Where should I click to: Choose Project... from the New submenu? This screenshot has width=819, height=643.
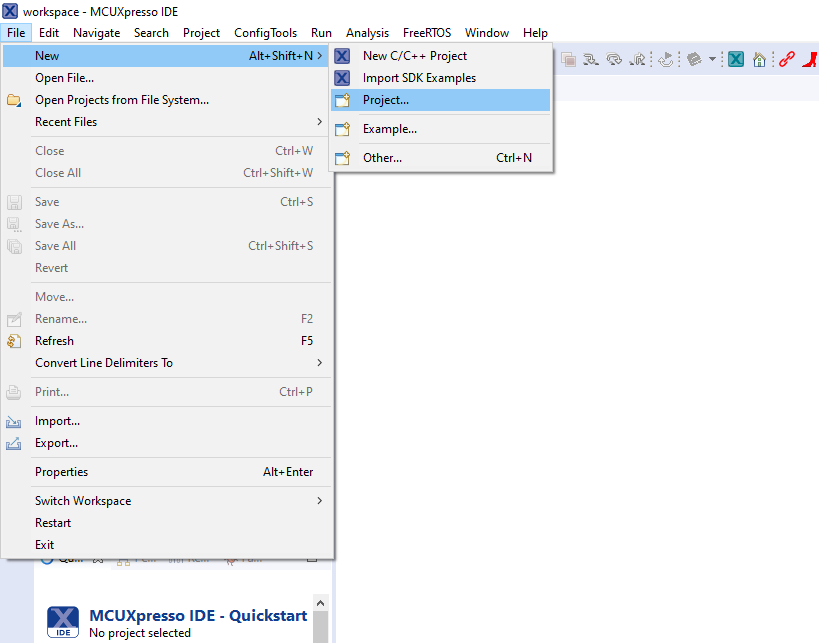click(385, 100)
